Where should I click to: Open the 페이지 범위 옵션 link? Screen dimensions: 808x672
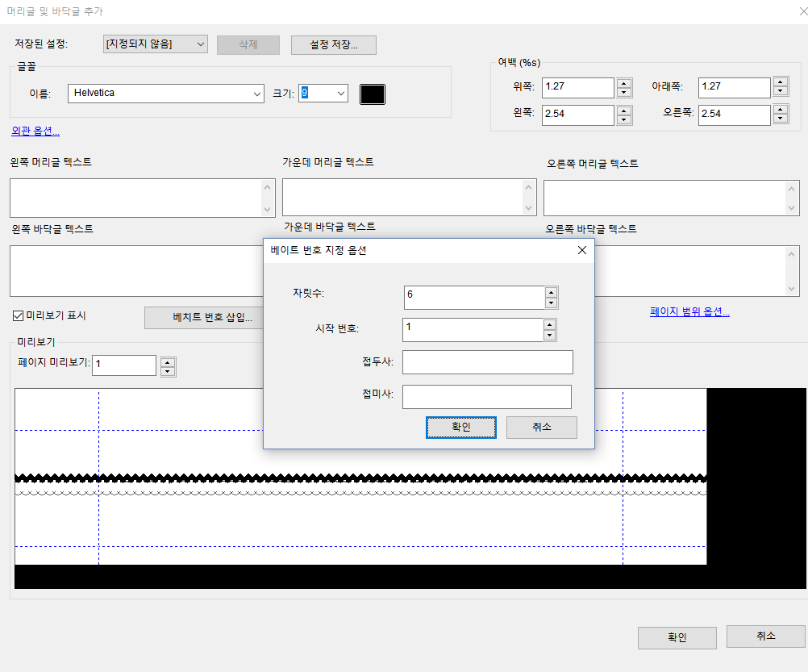coord(690,311)
